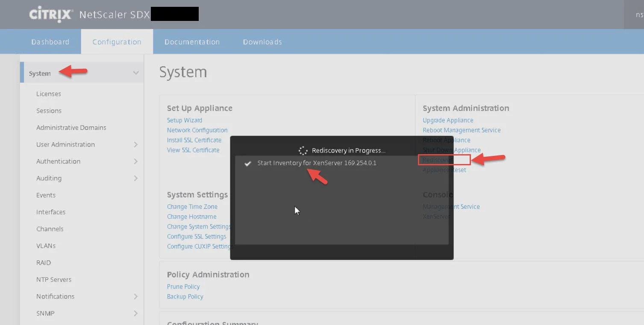The height and width of the screenshot is (325, 644).
Task: Open Administrative Domains in the sidebar
Action: click(x=71, y=128)
